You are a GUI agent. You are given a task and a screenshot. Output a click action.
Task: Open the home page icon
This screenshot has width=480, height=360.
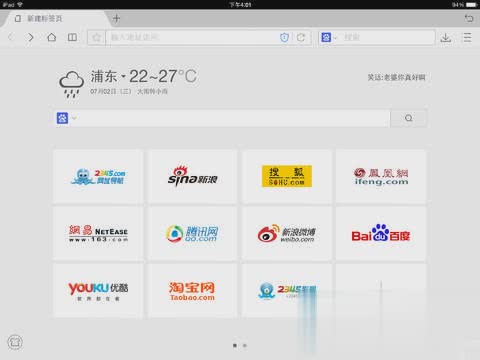point(51,37)
